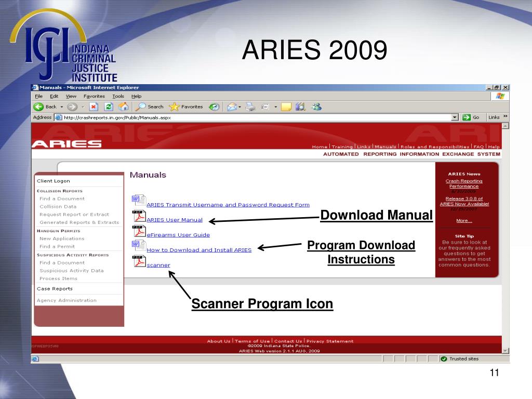Open Case Reports in sidebar

[55, 289]
